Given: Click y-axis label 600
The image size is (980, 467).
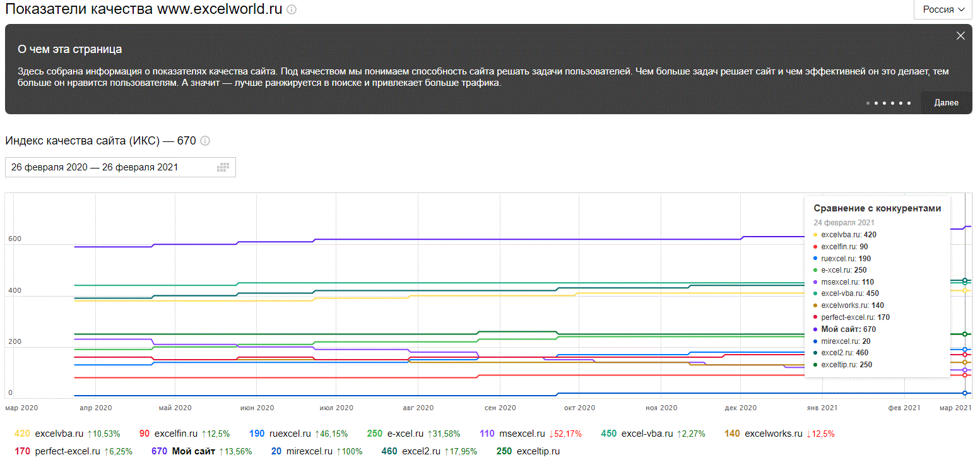Looking at the screenshot, I should [15, 239].
